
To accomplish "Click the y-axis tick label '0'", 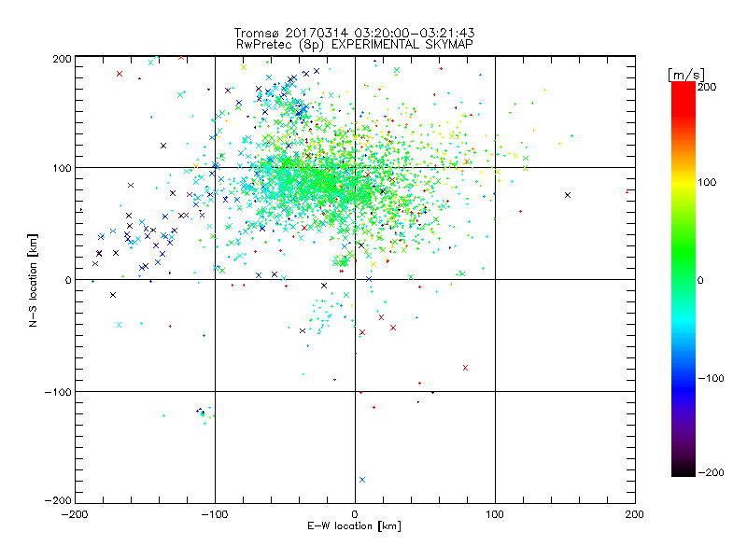I will (68, 280).
